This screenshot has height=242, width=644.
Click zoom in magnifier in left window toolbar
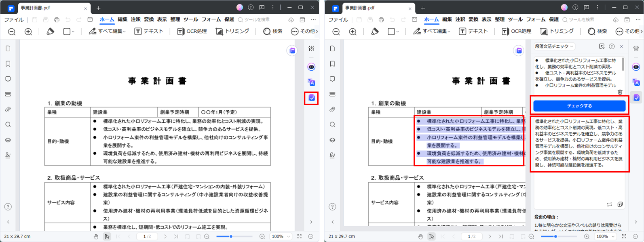(x=28, y=32)
